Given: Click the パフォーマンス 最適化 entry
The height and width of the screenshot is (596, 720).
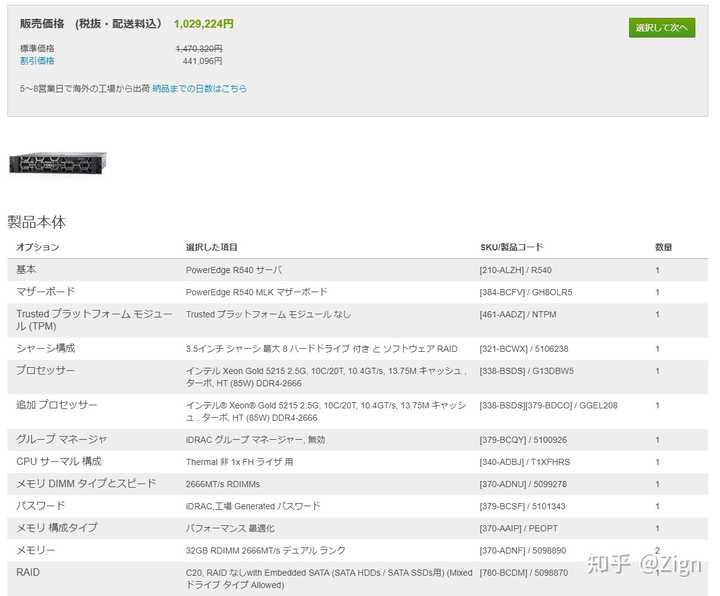Looking at the screenshot, I should click(x=230, y=528).
